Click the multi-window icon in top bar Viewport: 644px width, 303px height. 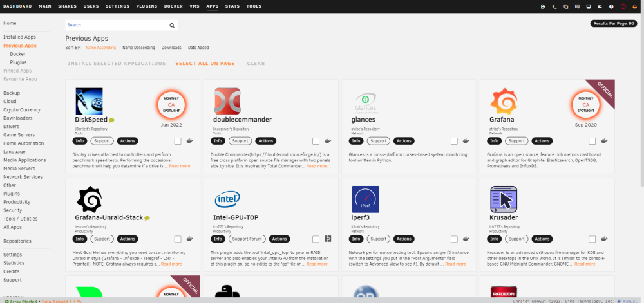coord(566,6)
